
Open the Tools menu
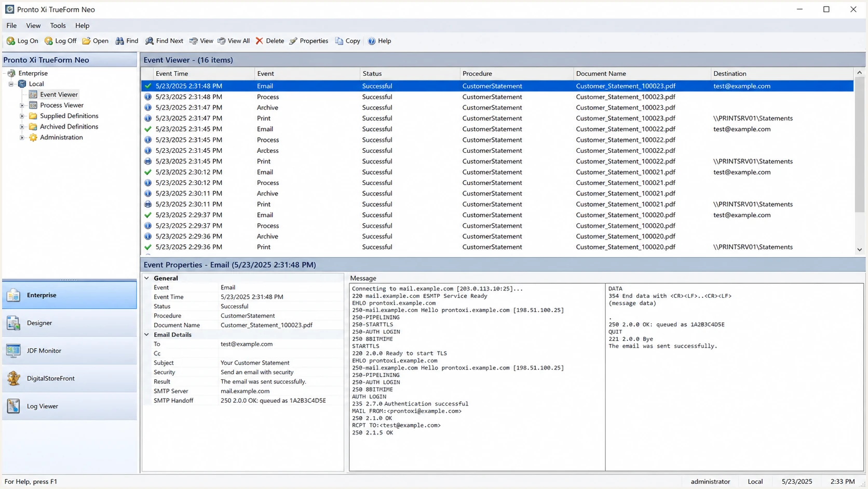coord(58,25)
